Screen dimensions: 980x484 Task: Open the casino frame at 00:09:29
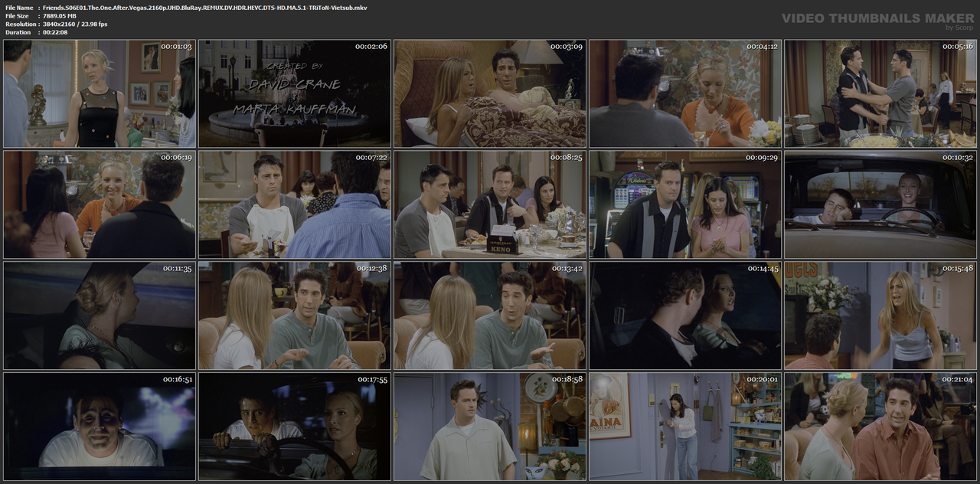(x=685, y=204)
